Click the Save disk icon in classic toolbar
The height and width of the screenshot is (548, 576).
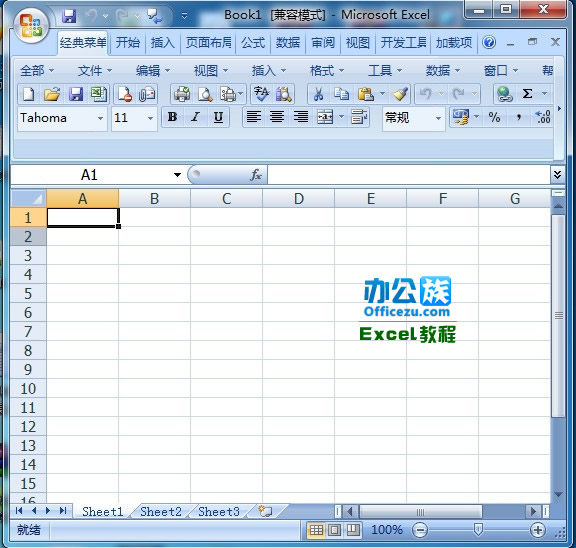[76, 94]
